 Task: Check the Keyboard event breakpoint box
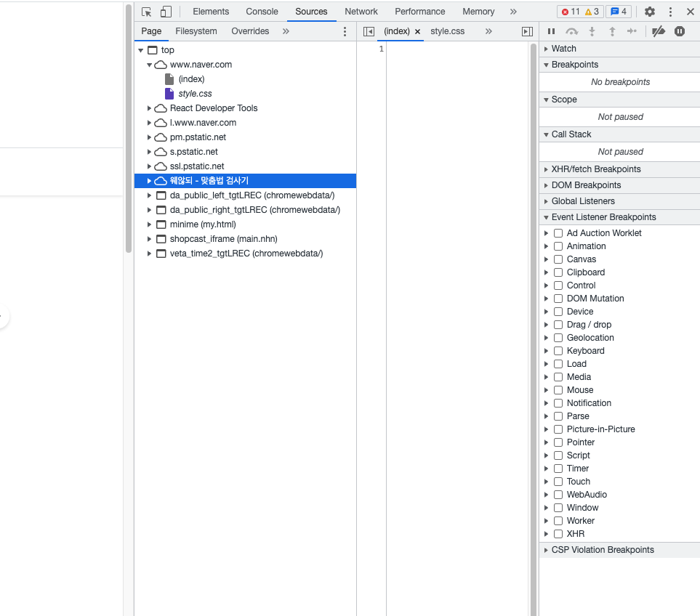(x=558, y=351)
